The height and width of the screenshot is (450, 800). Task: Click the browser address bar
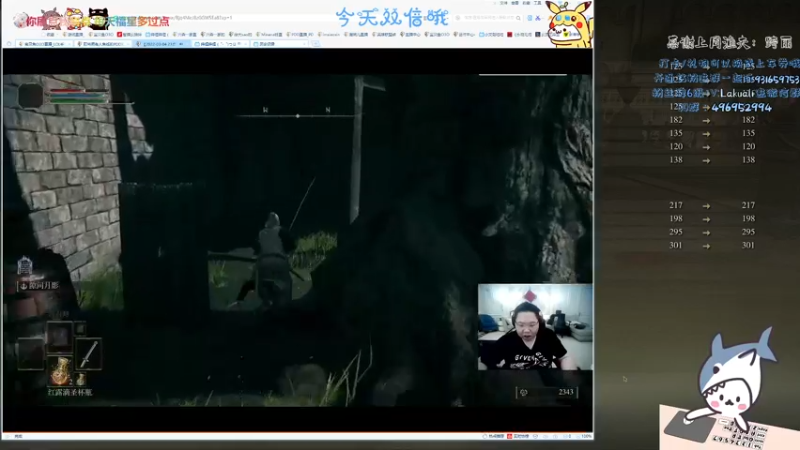tap(245, 18)
